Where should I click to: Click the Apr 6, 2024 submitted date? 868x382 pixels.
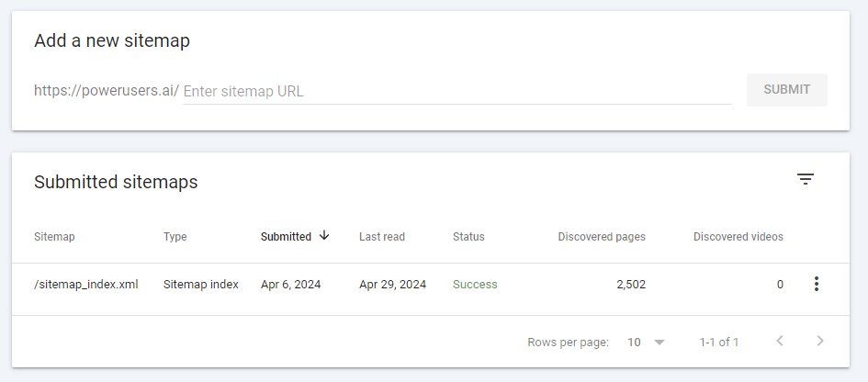290,285
